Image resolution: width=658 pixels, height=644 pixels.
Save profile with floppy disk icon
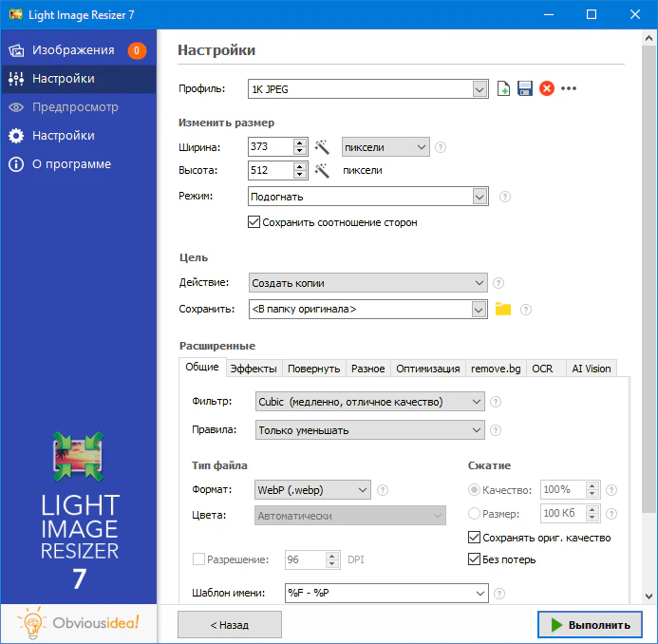tap(525, 88)
